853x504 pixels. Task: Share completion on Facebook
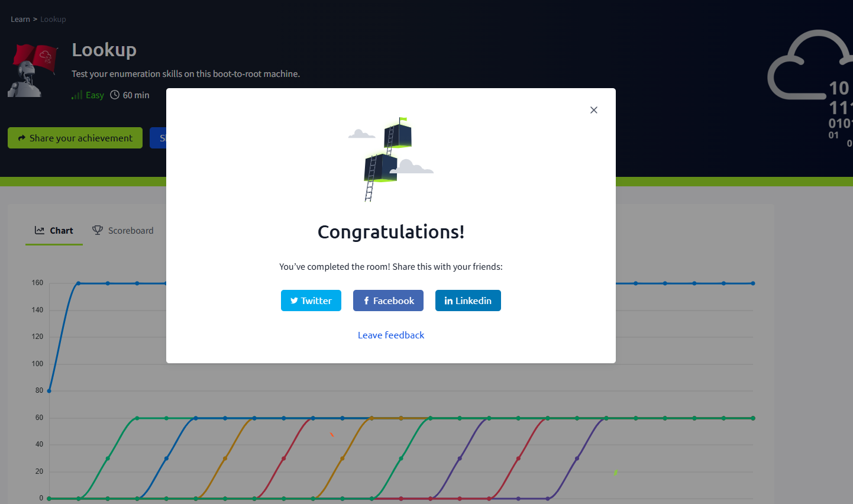coord(388,301)
